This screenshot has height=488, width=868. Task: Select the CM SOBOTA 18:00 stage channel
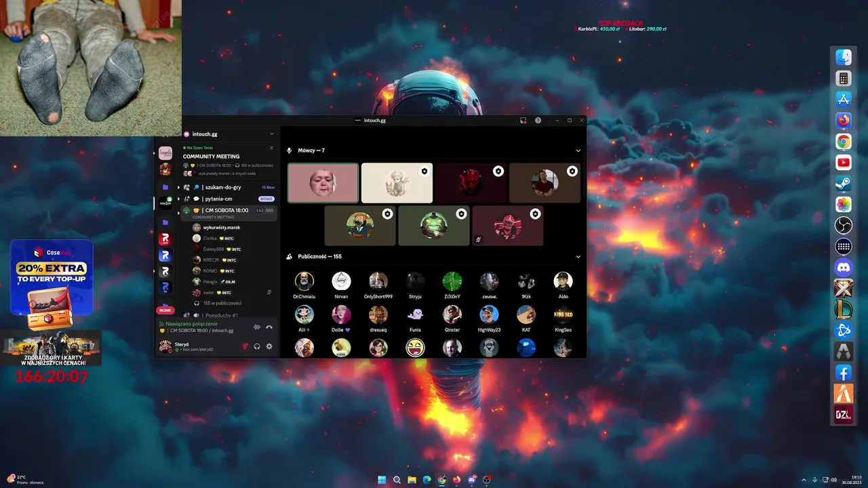coord(229,212)
